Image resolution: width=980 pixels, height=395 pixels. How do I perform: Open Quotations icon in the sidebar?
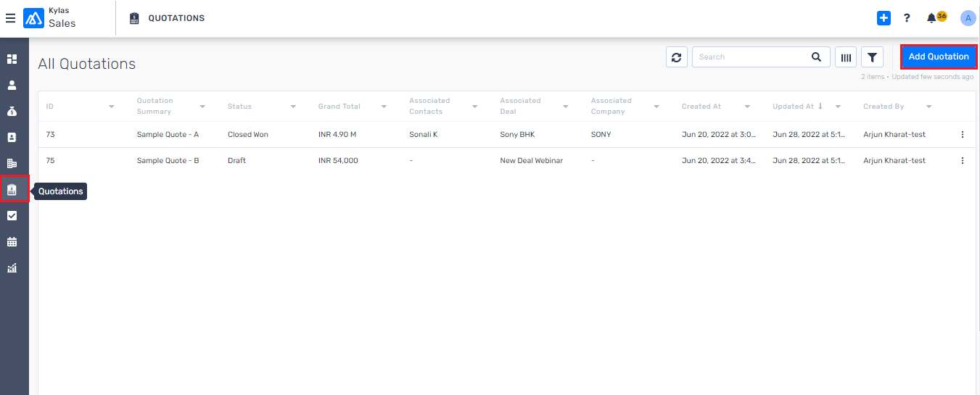tap(12, 189)
